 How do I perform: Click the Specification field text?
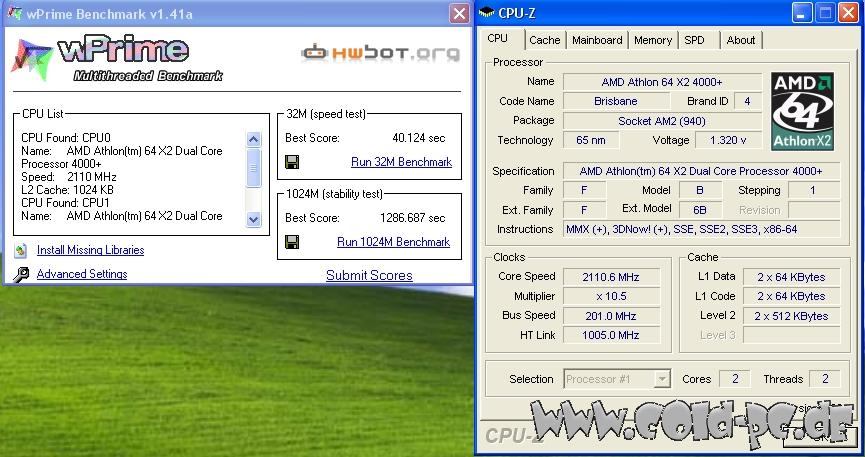click(x=701, y=171)
